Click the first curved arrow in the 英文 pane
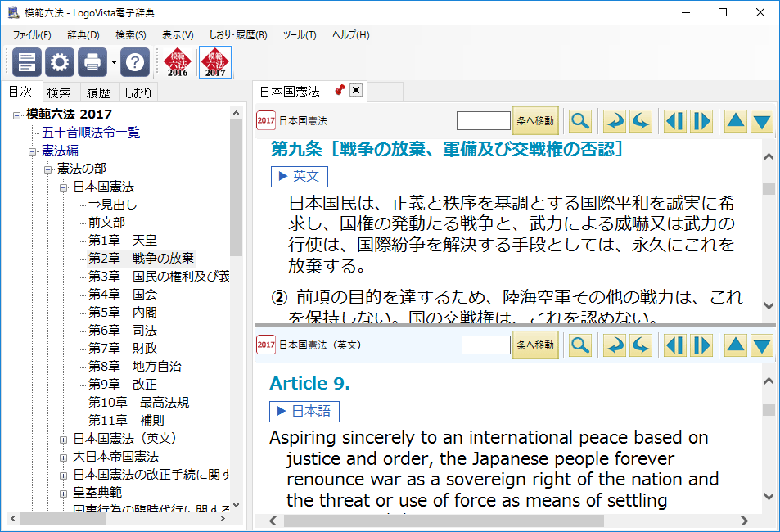 (x=615, y=345)
